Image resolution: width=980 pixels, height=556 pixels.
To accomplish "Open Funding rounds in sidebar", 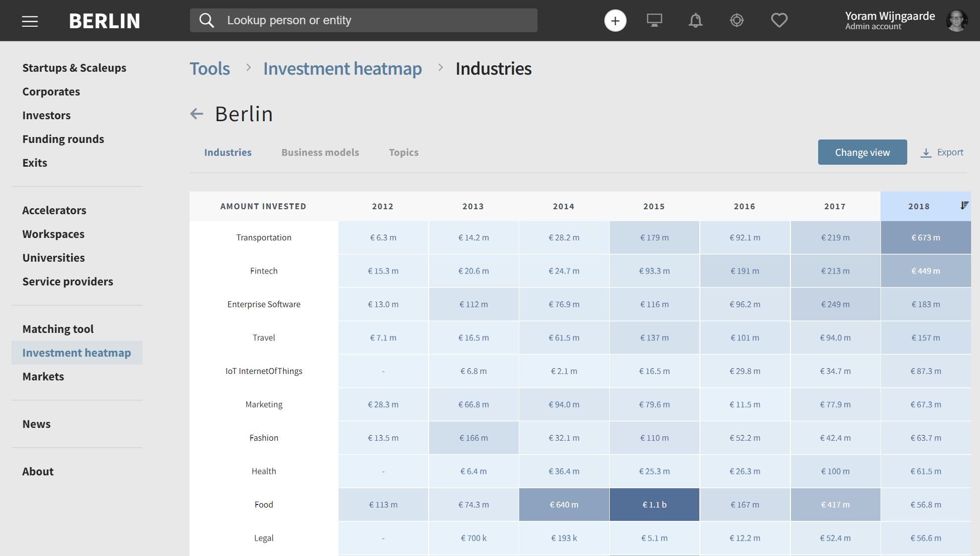I will point(63,139).
